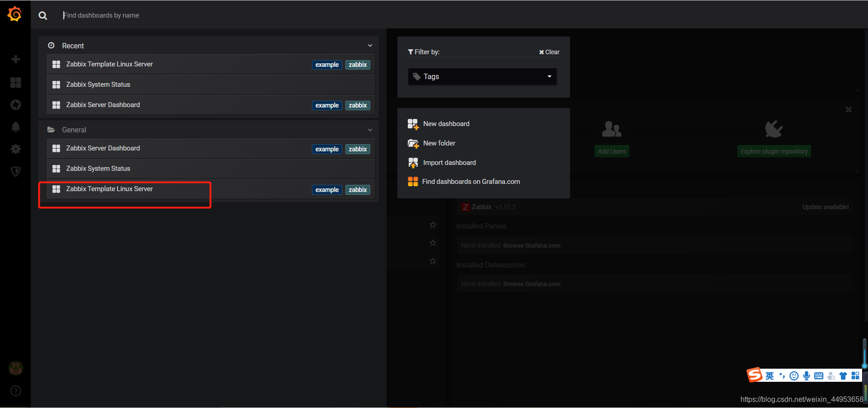Clear the filter with the Clear button
Screen dimensions: 868x408
pos(549,52)
